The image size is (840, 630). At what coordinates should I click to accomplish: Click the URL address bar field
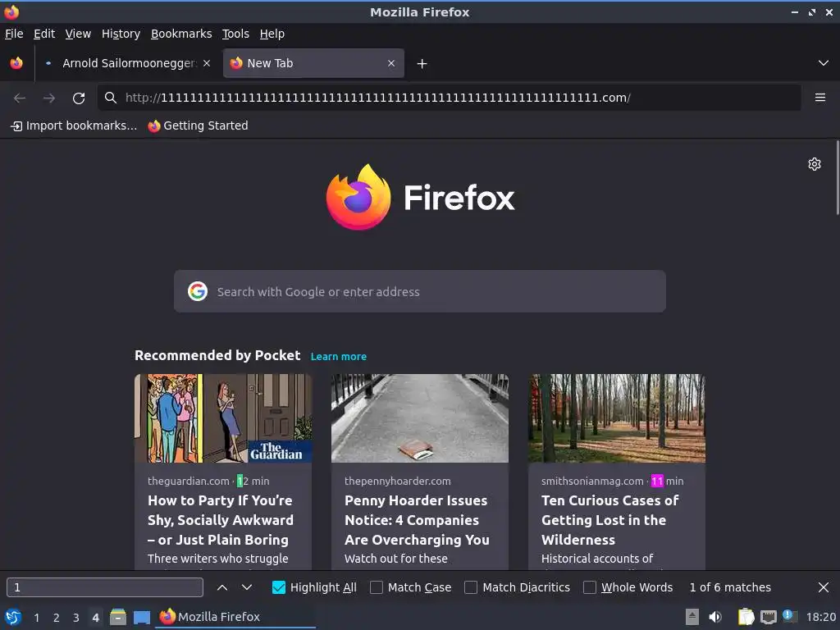(x=449, y=98)
